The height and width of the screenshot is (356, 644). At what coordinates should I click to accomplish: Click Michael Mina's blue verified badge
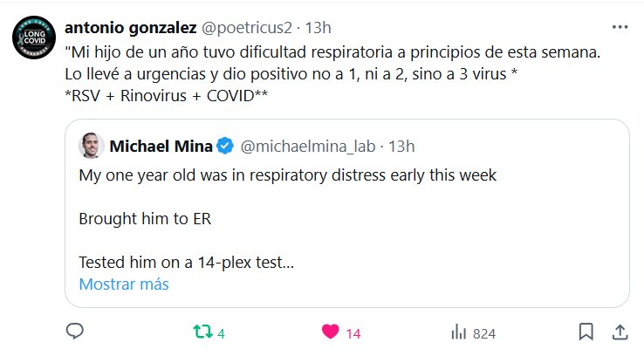224,144
